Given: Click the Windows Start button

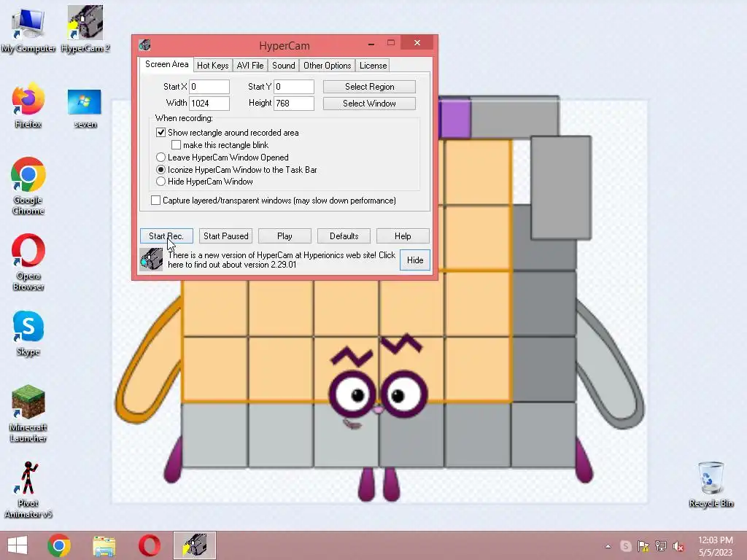Looking at the screenshot, I should coord(18,545).
